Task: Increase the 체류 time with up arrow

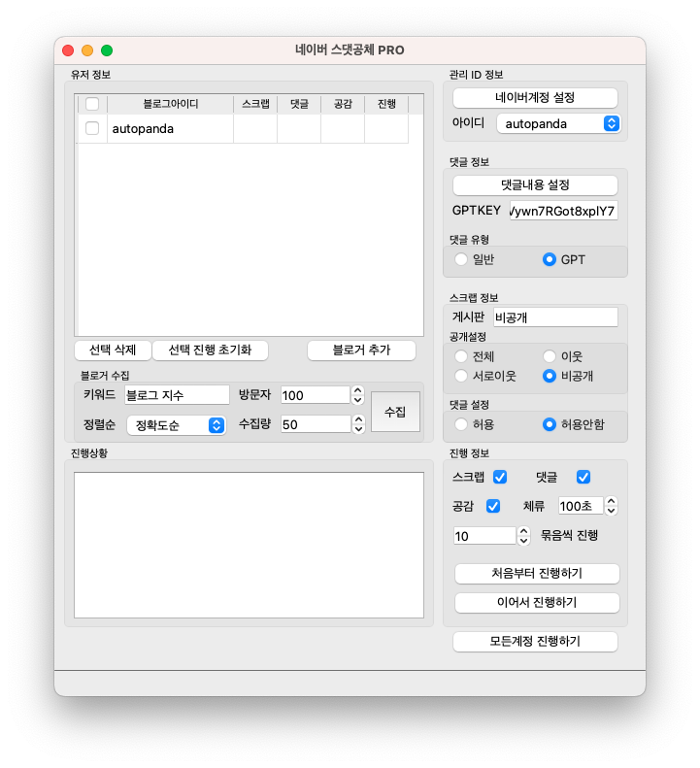Action: (x=611, y=501)
